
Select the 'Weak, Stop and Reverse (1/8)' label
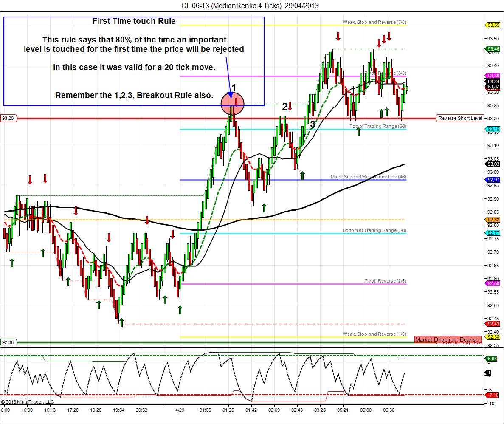(374, 334)
